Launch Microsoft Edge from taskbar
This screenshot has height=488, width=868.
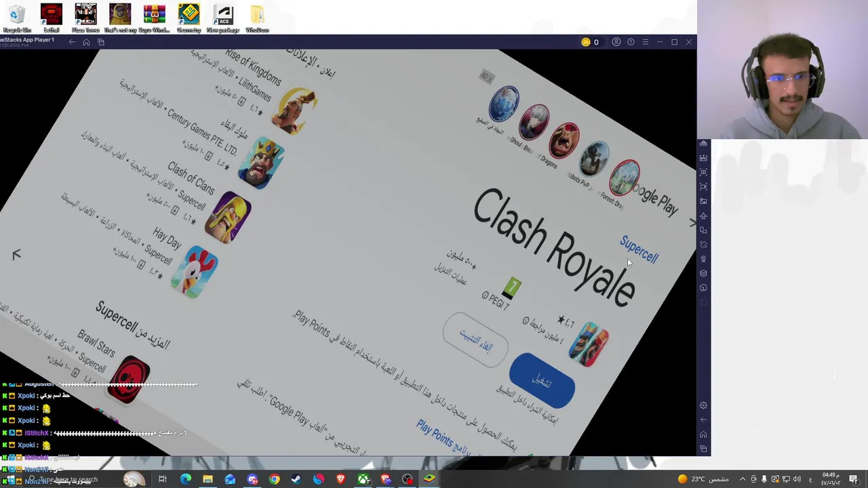coord(185,479)
